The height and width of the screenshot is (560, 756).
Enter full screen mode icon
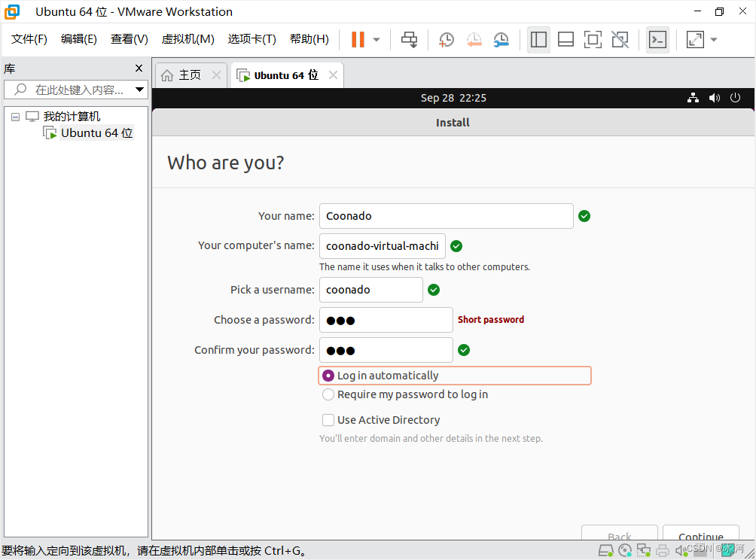[593, 40]
